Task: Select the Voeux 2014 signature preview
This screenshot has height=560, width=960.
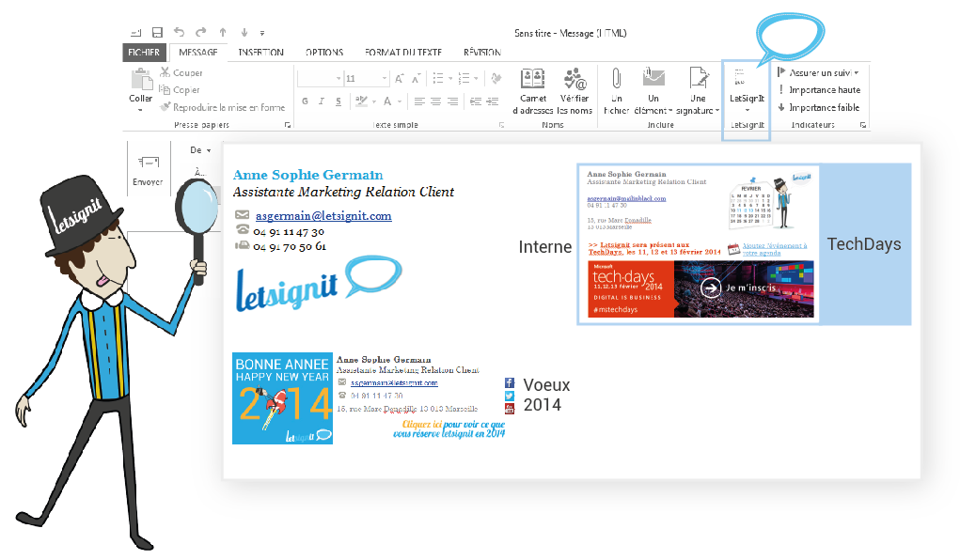Action: (x=368, y=397)
